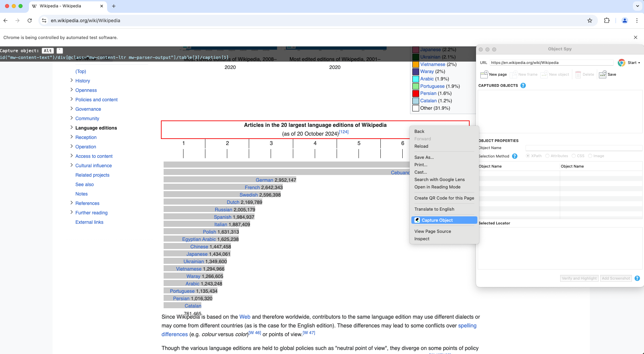Viewport: 644px width, 354px height.
Task: Select XPath selection method radio
Action: pos(528,156)
